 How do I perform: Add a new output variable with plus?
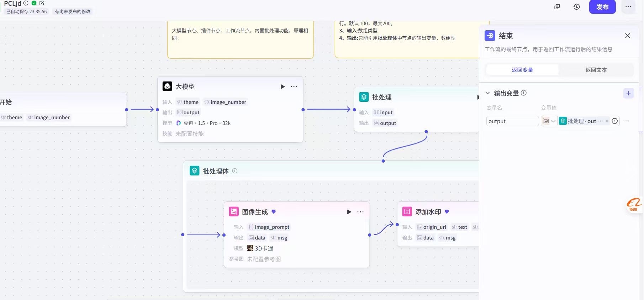pos(628,93)
